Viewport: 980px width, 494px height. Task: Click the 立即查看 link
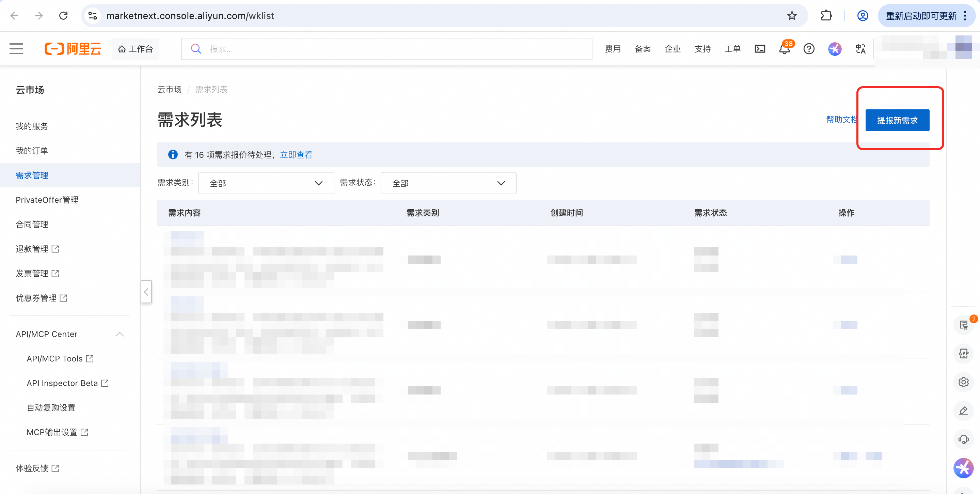click(296, 155)
